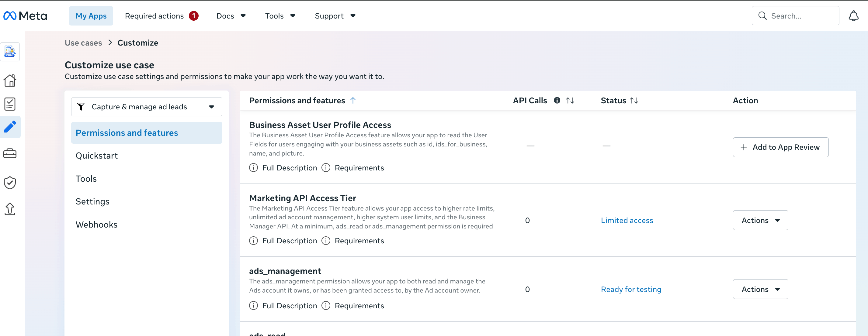The height and width of the screenshot is (336, 868).
Task: Click info icon beside ads_management Requirements
Action: click(326, 306)
